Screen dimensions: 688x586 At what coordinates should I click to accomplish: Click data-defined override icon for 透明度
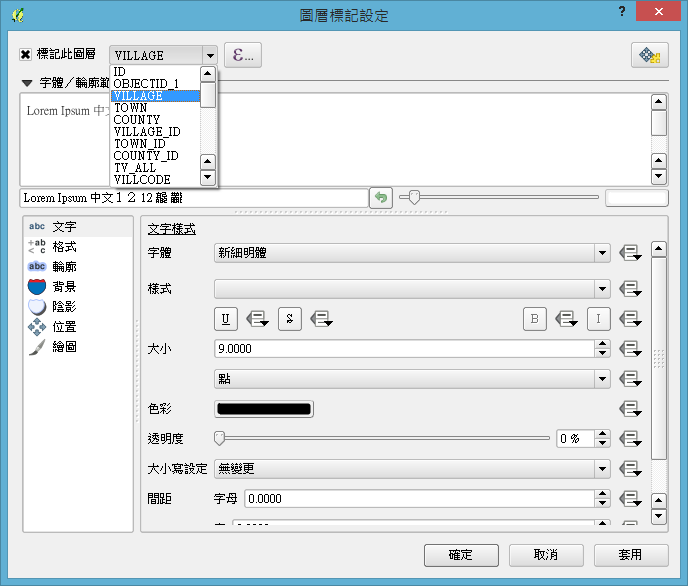(x=630, y=438)
